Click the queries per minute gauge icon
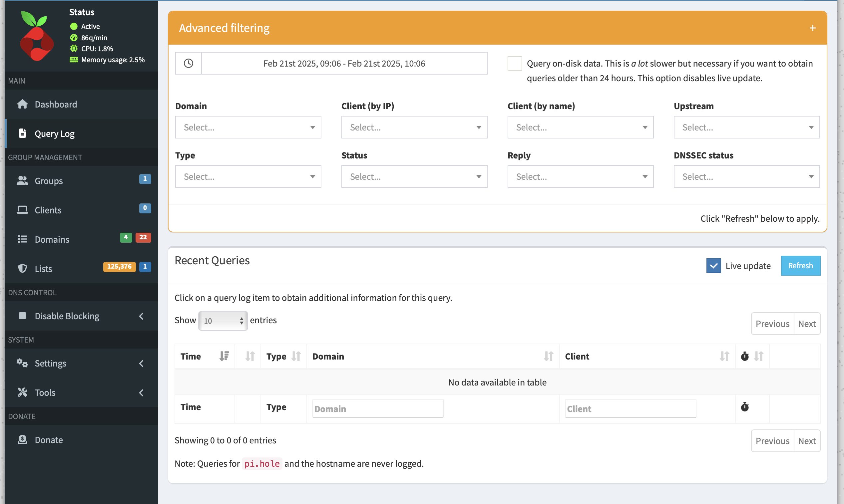 [x=74, y=37]
